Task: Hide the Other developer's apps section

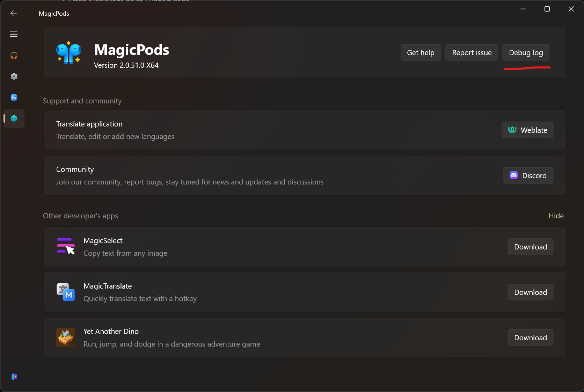Action: 556,216
